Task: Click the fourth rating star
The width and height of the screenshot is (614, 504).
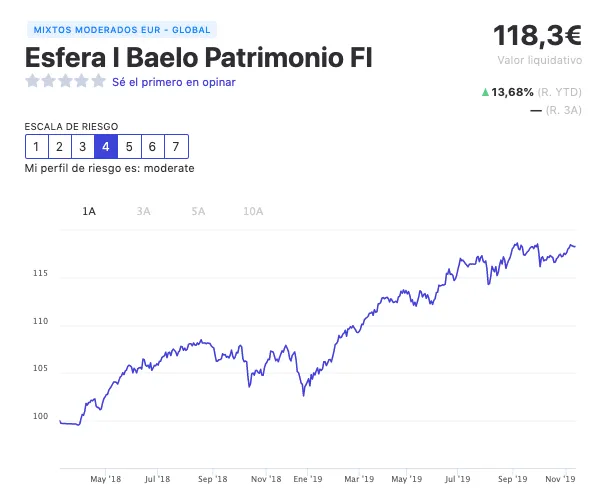Action: (x=82, y=82)
